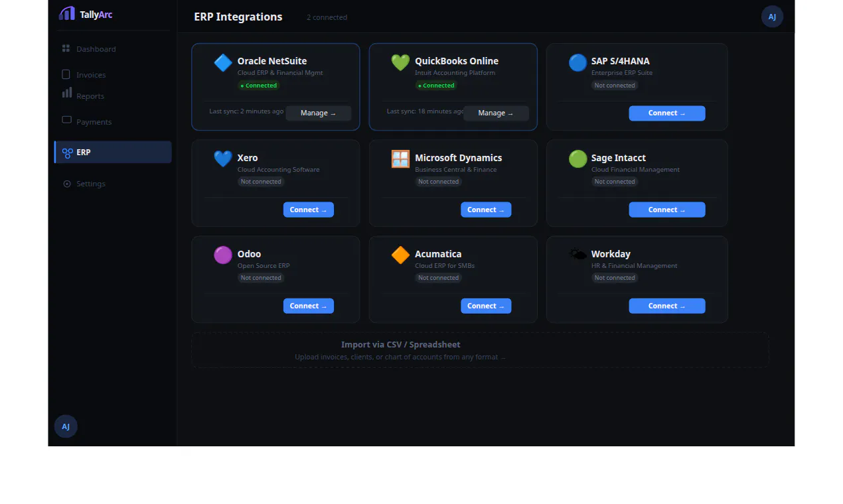This screenshot has width=843, height=504.
Task: Open the AJ avatar at sidebar bottom
Action: point(66,426)
